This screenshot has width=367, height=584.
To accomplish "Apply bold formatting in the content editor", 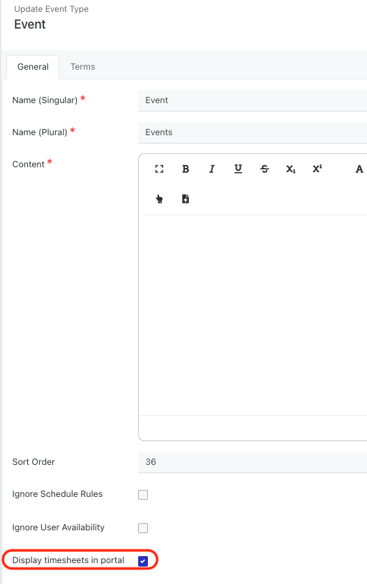I will [185, 169].
